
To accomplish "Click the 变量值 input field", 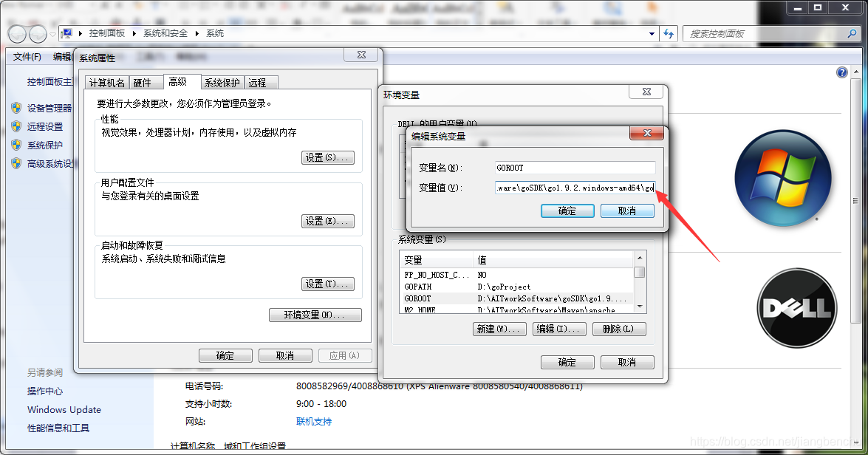I will click(575, 187).
